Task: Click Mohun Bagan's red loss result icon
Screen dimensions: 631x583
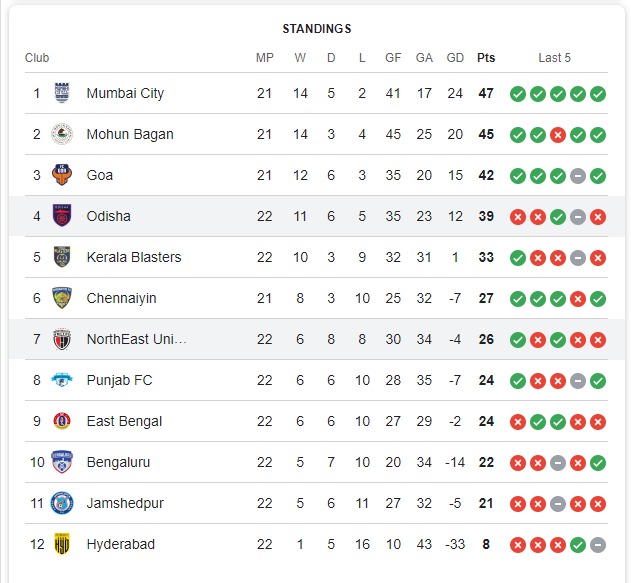Action: (x=558, y=134)
